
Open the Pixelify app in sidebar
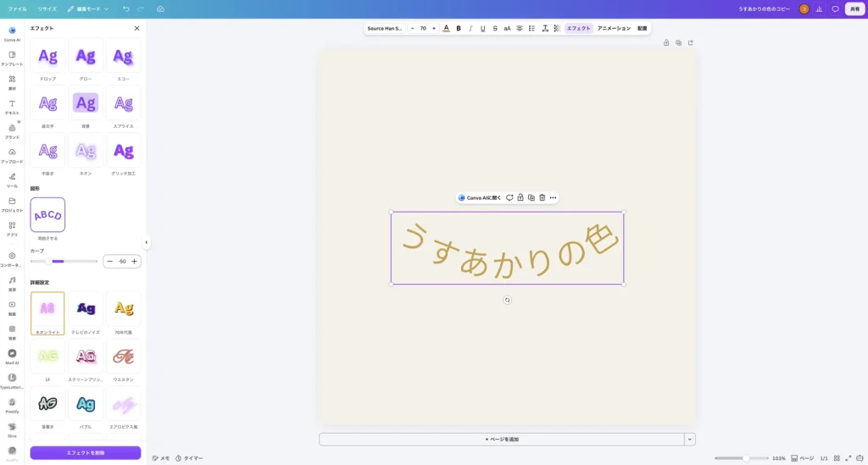[12, 405]
